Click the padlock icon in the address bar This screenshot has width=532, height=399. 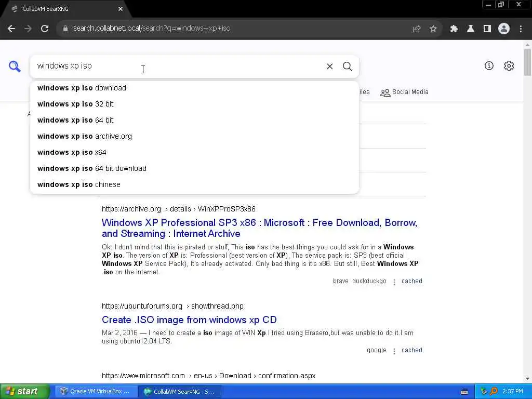point(65,29)
